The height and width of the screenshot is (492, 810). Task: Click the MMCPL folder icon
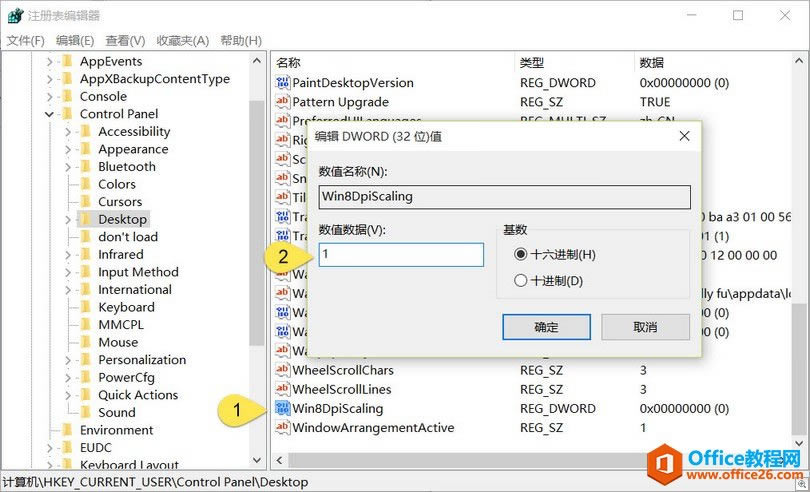(86, 325)
